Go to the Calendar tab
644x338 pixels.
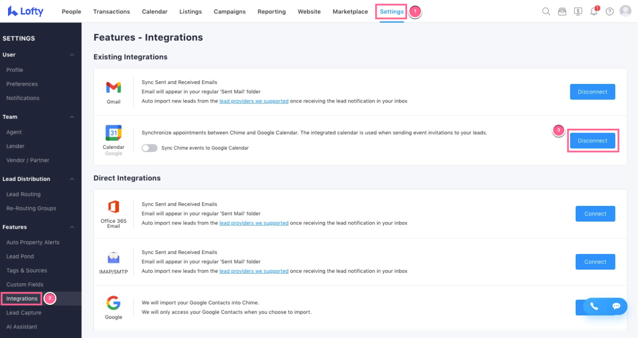[154, 11]
